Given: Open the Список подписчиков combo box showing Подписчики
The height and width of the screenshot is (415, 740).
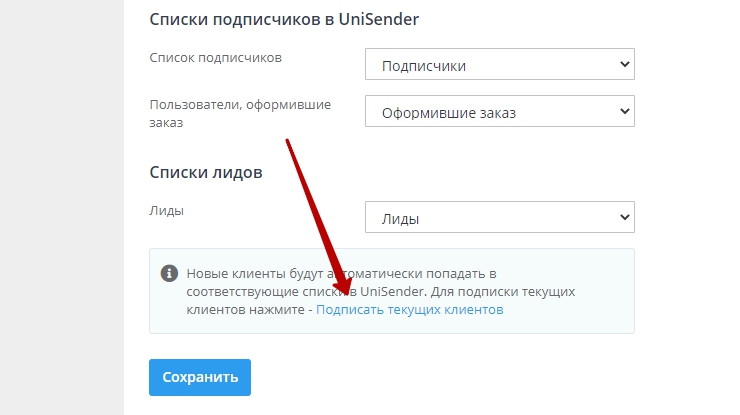Looking at the screenshot, I should tap(499, 66).
